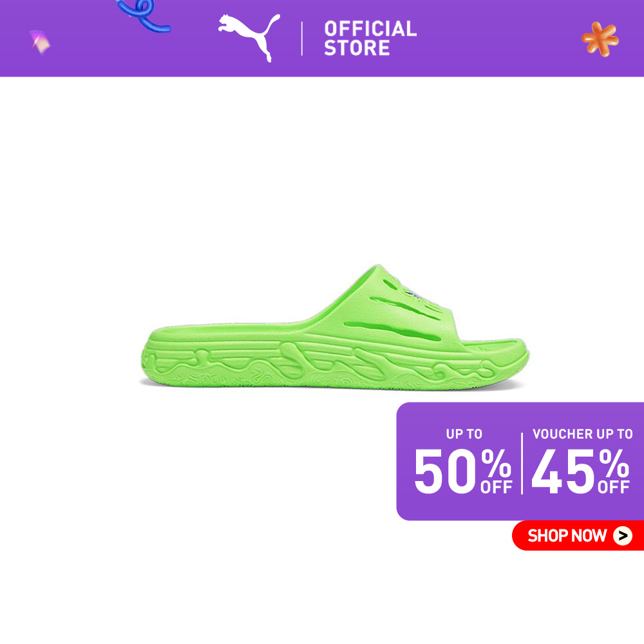Select the green slide sandal image
The height and width of the screenshot is (644, 644).
(x=335, y=327)
